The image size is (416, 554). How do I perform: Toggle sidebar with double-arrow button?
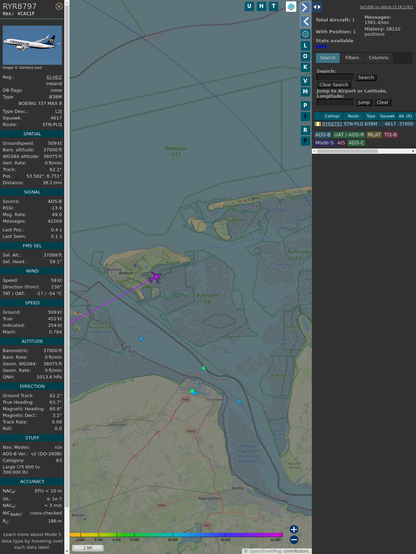coord(317,7)
